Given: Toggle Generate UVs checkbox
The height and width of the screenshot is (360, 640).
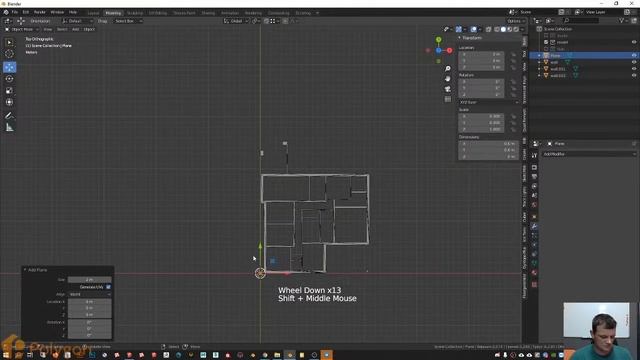Looking at the screenshot, I should click(108, 287).
